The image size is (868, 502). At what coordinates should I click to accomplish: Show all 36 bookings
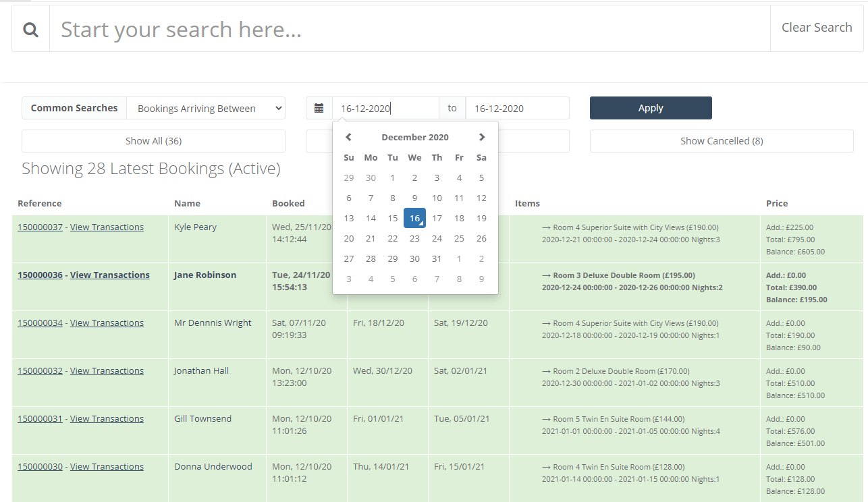[153, 140]
